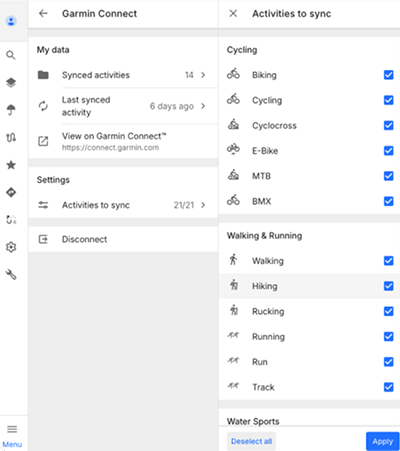Click the Cycling row label
This screenshot has height=451, width=400.
point(267,100)
